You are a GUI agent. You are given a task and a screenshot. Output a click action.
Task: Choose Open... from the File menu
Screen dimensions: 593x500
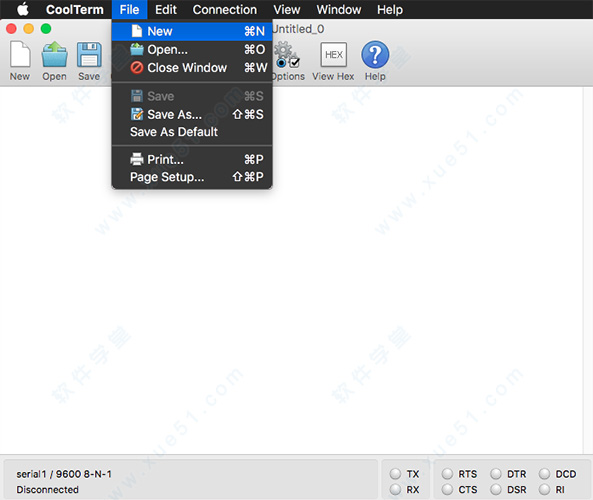click(192, 50)
